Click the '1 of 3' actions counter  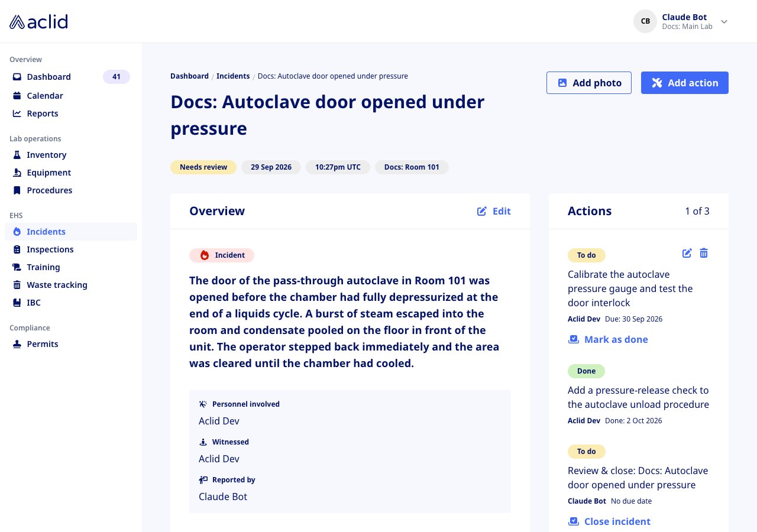pos(697,211)
